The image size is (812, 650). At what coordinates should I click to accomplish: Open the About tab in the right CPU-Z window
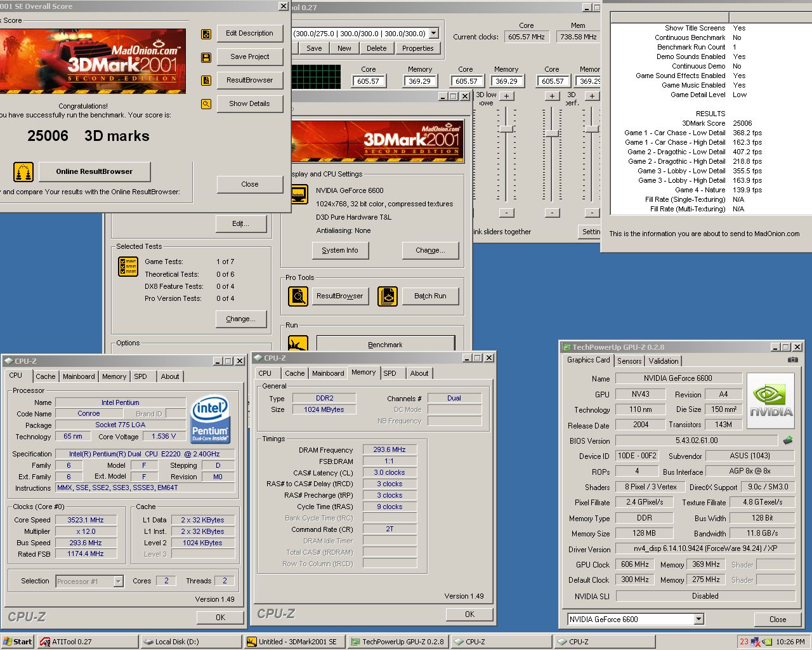tap(419, 373)
